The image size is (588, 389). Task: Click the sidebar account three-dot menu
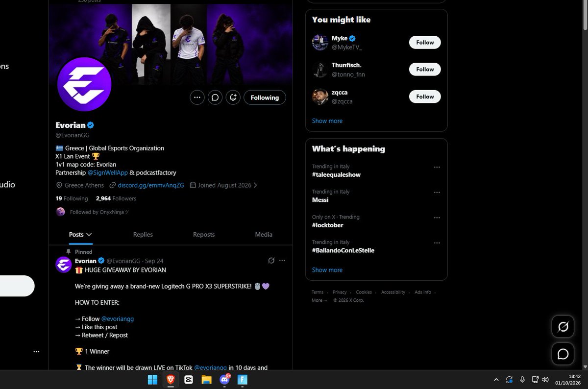(36, 352)
